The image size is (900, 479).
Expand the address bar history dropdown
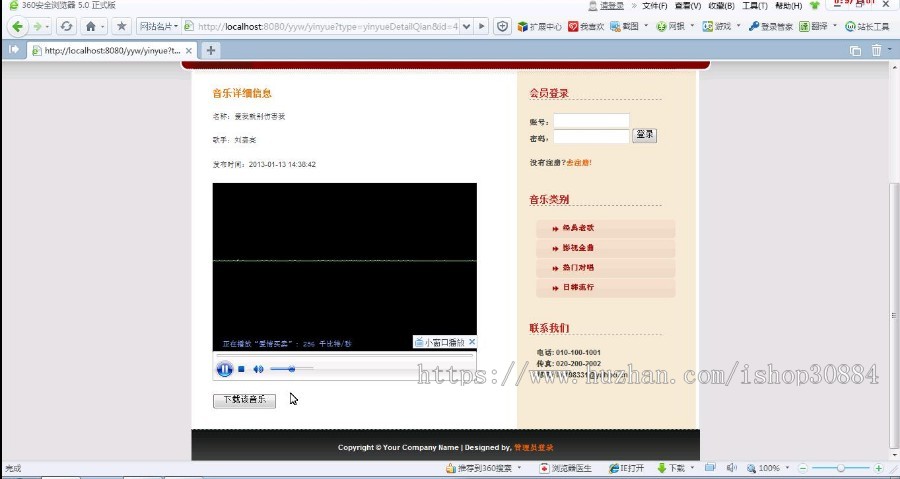467,26
